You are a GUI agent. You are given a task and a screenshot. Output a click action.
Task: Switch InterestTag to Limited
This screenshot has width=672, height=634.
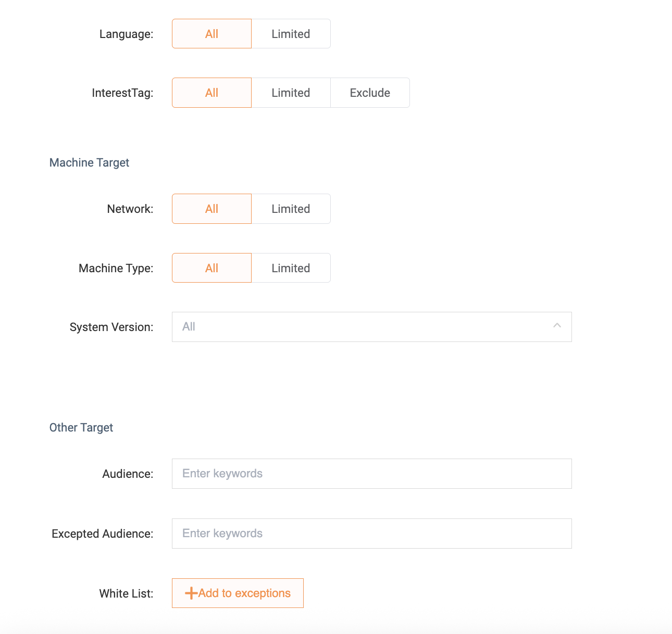[x=291, y=93]
